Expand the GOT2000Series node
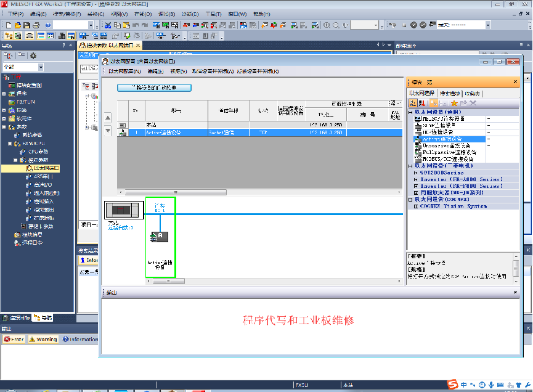The width and height of the screenshot is (533, 392). [x=416, y=173]
